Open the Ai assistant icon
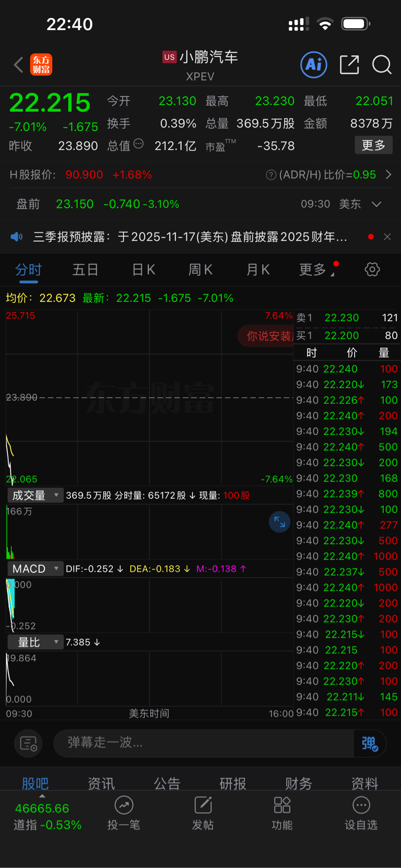Image resolution: width=401 pixels, height=868 pixels. tap(314, 65)
